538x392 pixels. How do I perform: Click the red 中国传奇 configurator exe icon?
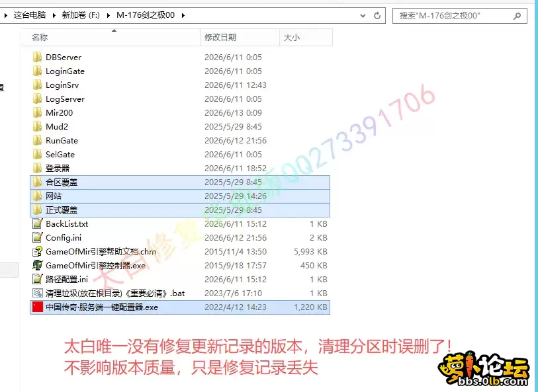[x=38, y=307]
